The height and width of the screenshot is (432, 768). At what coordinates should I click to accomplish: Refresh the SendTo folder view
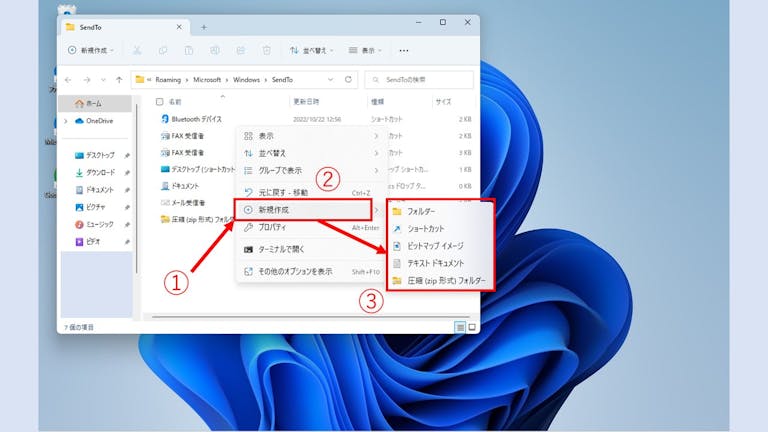point(348,79)
